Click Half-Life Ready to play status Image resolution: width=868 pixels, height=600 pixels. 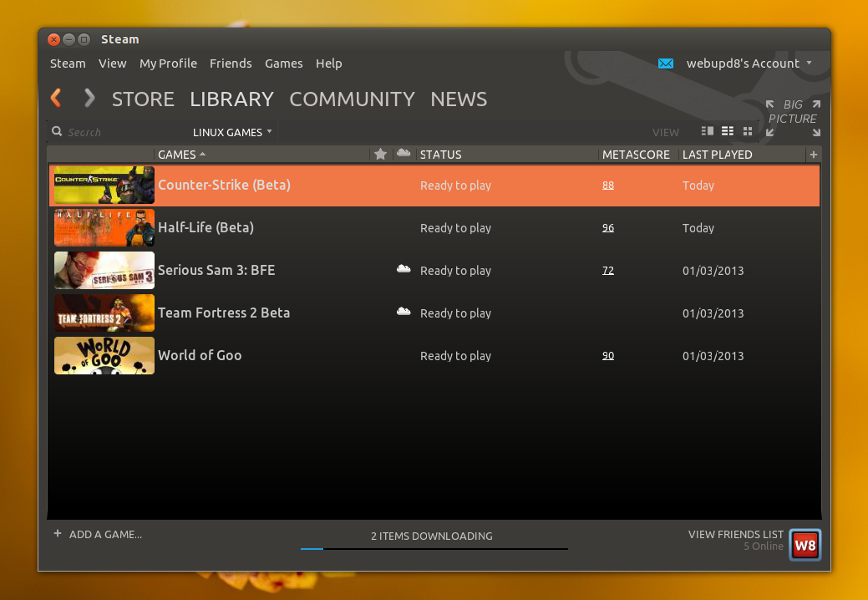pos(455,228)
